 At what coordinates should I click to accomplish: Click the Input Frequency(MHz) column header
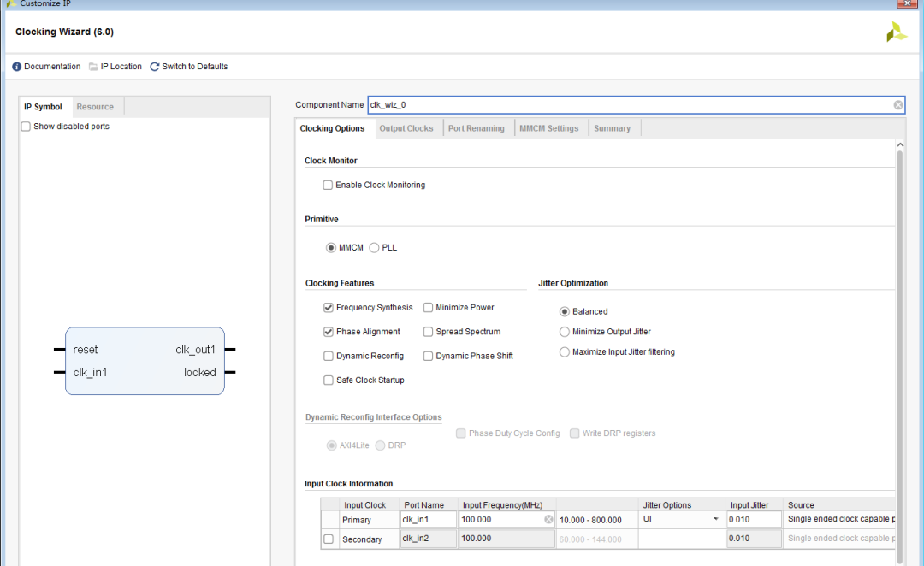click(503, 504)
